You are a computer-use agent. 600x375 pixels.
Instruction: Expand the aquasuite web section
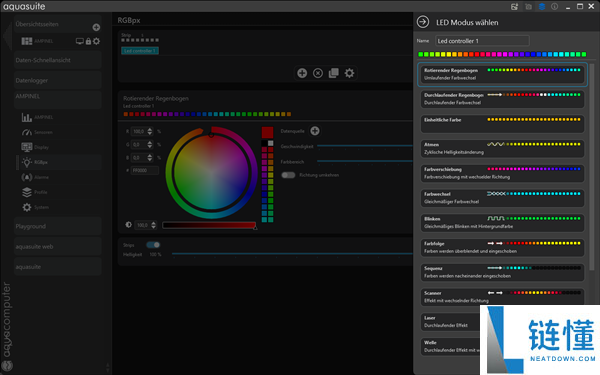pos(57,246)
